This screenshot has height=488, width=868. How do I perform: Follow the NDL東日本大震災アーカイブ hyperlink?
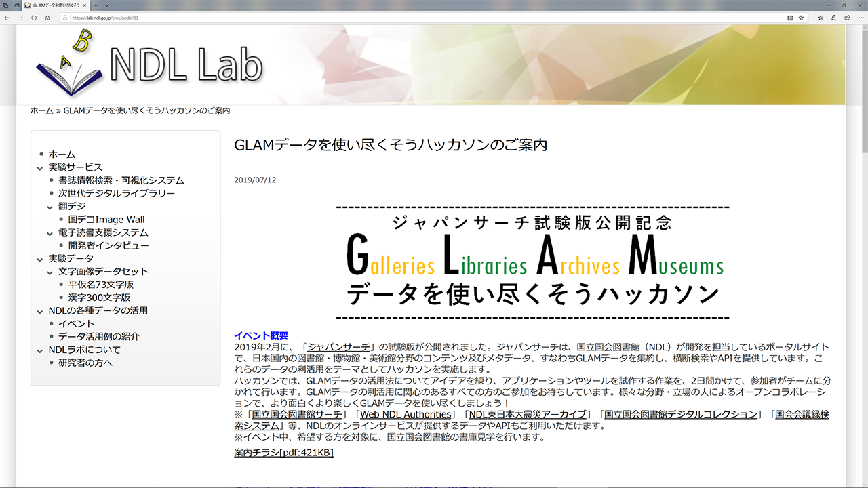tap(528, 414)
